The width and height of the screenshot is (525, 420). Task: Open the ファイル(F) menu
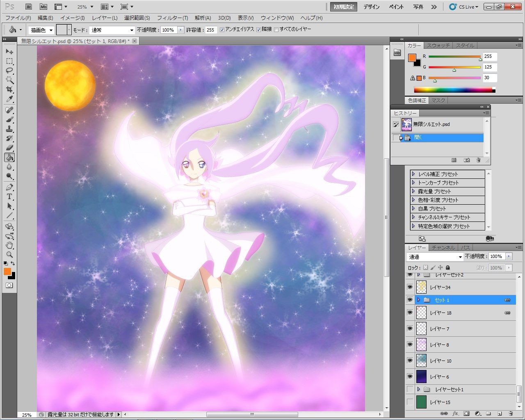pos(18,18)
